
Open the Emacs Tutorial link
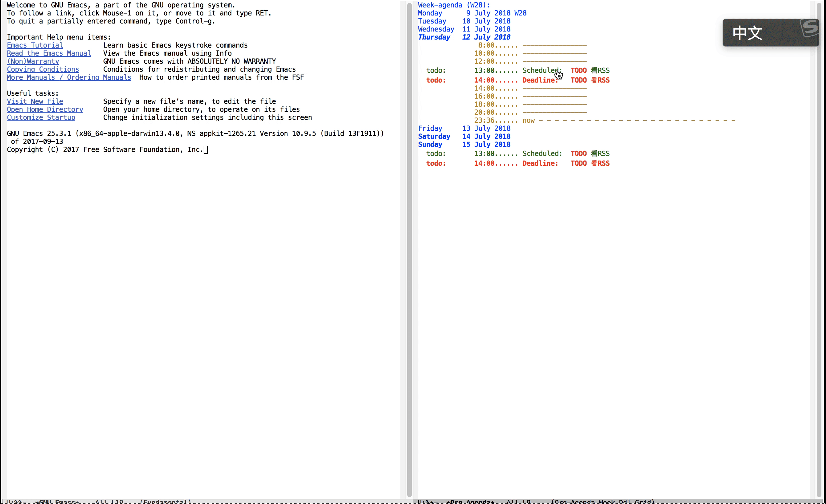pyautogui.click(x=35, y=45)
